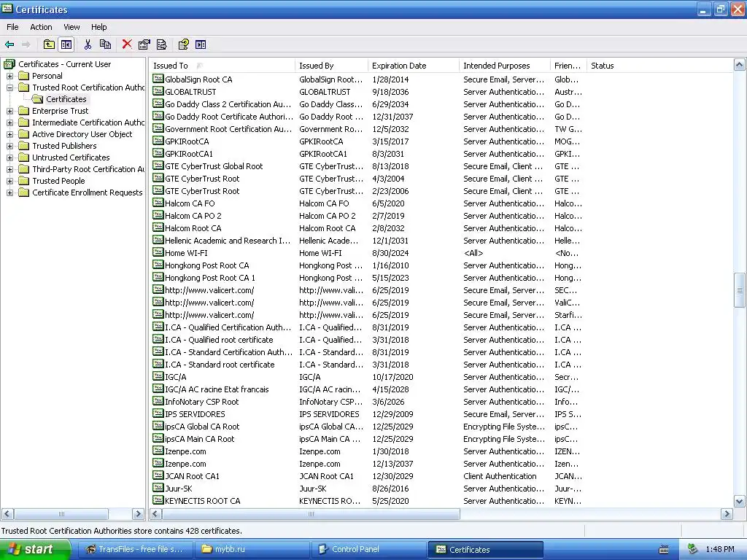
Task: Click the GLOBALTRUST certificate icon
Action: coord(158,91)
